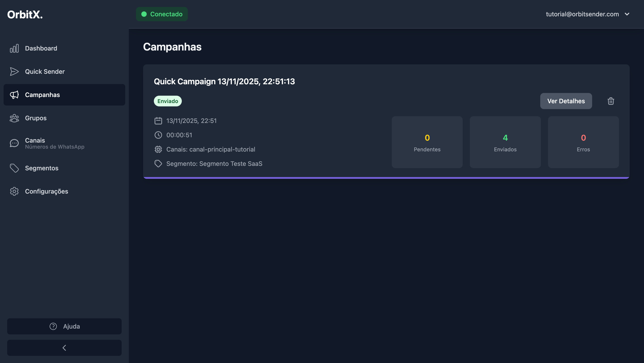This screenshot has width=644, height=363.
Task: Click the Ver Detalhes button
Action: click(566, 101)
